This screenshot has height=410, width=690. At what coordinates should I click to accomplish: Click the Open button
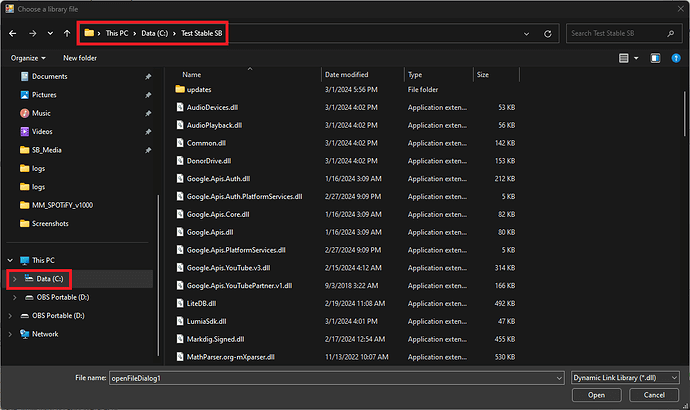coord(596,395)
